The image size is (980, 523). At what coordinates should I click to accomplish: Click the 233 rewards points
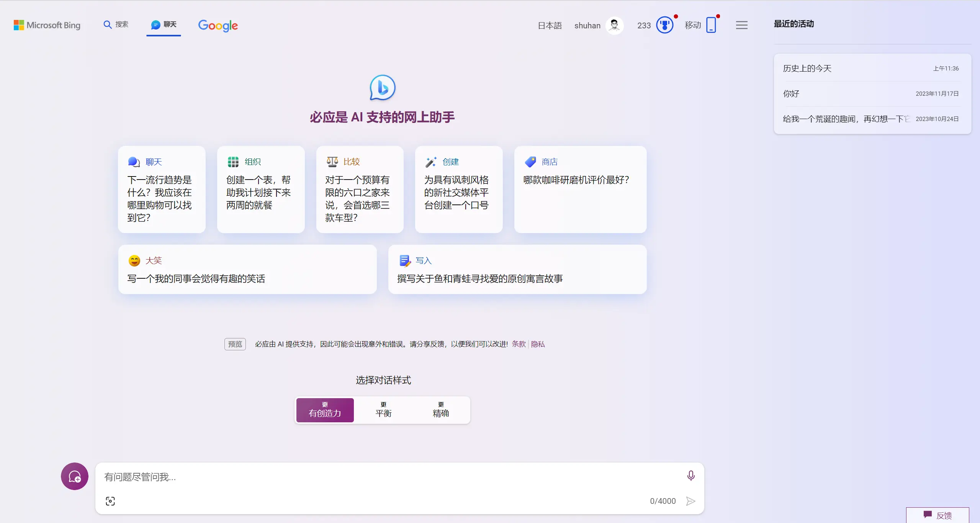(x=644, y=26)
